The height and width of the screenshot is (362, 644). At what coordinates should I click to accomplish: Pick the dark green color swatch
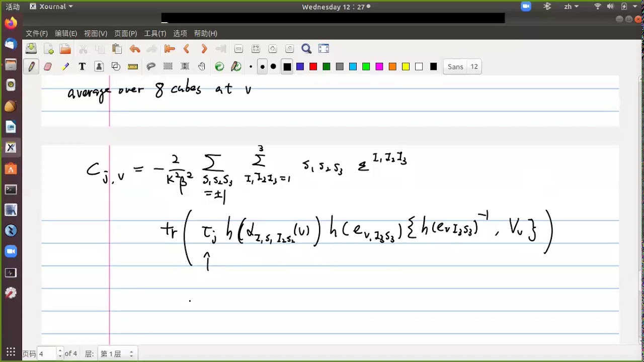coord(327,66)
